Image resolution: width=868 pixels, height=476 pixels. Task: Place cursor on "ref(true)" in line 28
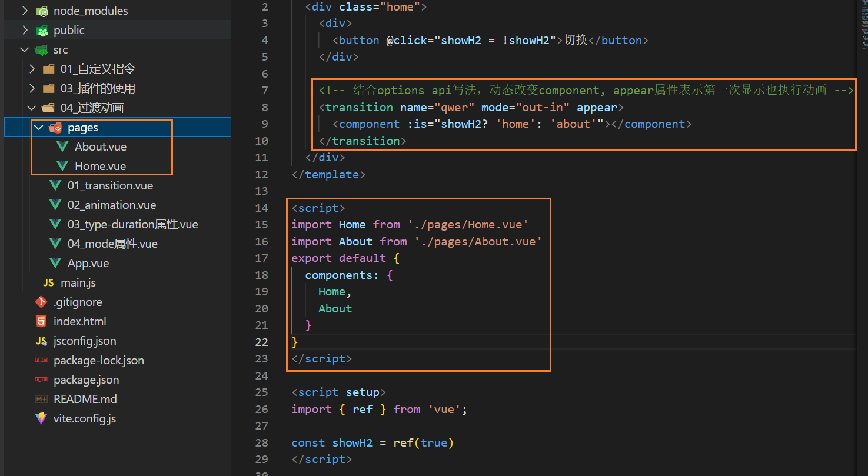point(423,443)
